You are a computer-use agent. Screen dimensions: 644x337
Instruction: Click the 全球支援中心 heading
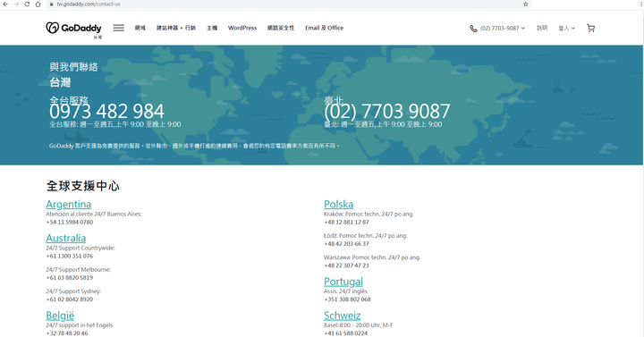(x=82, y=186)
